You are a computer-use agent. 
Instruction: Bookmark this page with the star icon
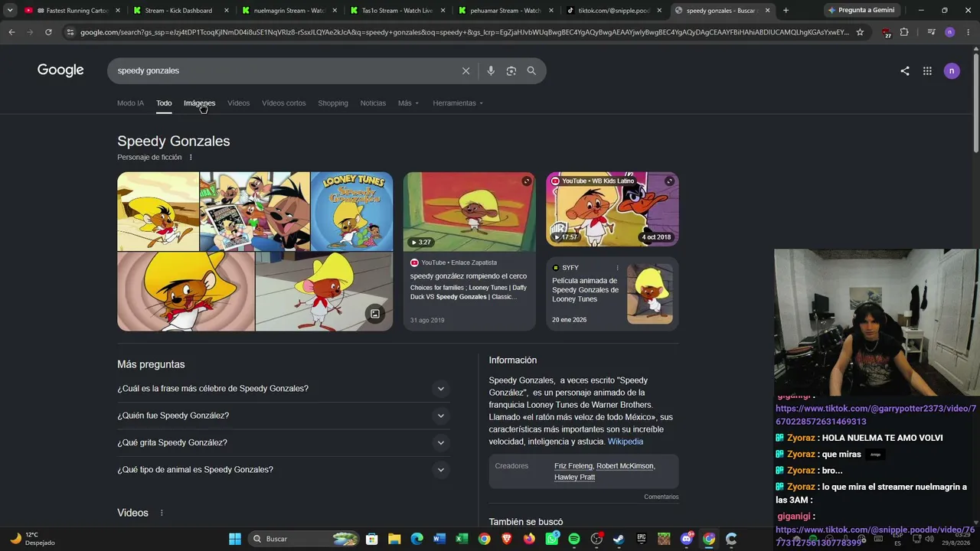860,32
